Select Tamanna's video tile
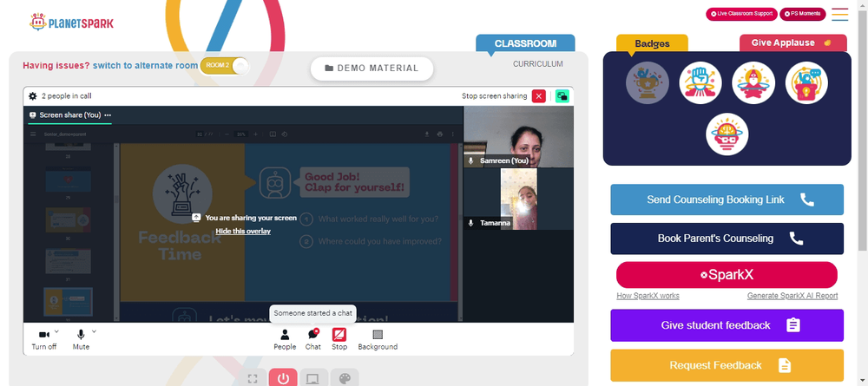Image resolution: width=868 pixels, height=386 pixels. point(519,199)
